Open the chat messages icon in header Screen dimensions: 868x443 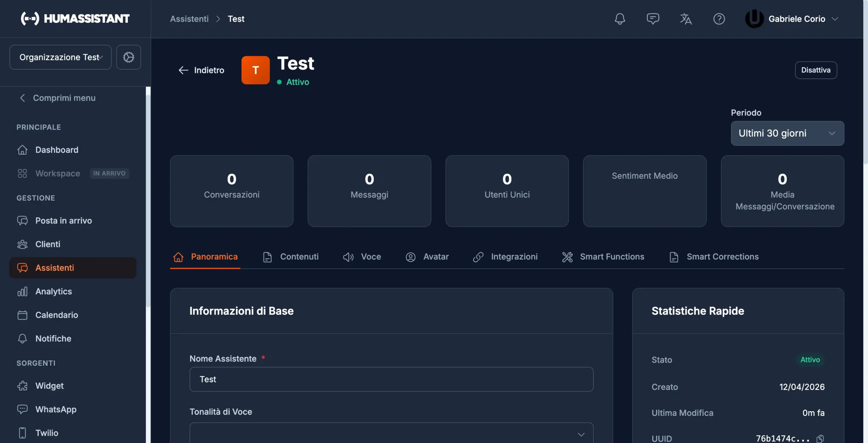[x=653, y=19]
